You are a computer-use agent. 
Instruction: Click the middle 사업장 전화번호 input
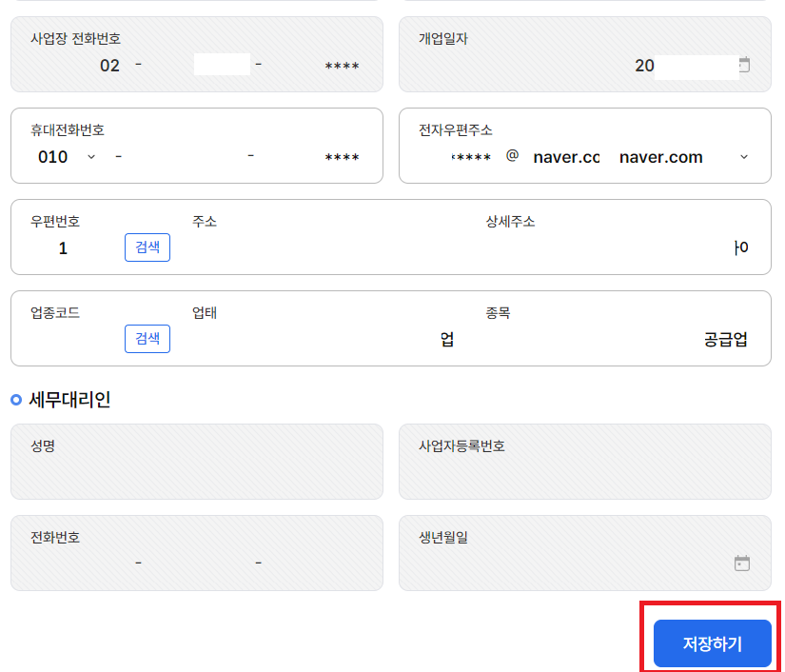[x=224, y=65]
